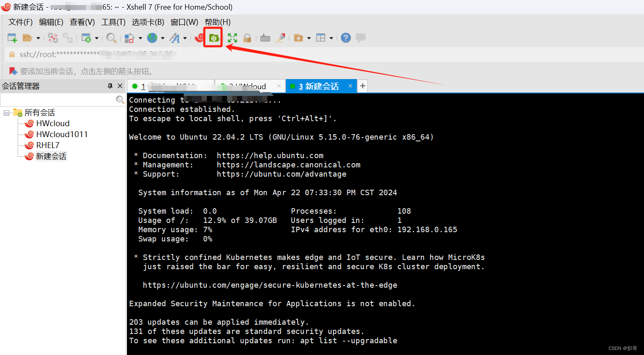Screen dimensions: 644x355
Task: Open the 工具(T) menu
Action: [x=113, y=22]
